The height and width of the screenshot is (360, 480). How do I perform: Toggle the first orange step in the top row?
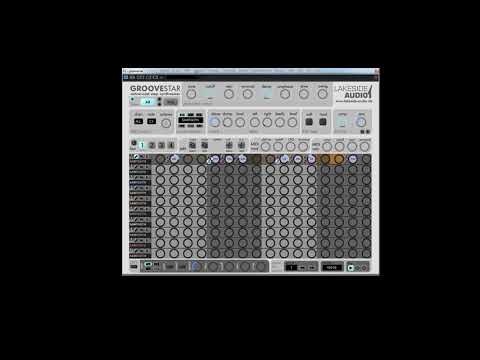coord(325,159)
